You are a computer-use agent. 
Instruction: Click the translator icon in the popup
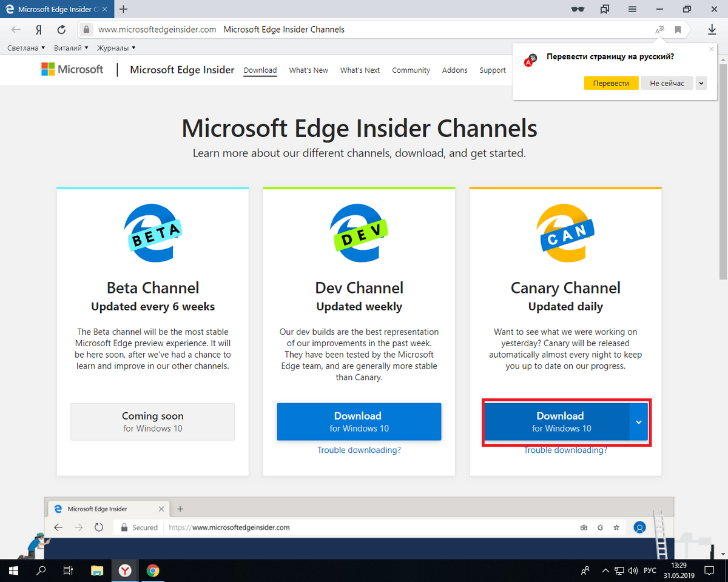[x=529, y=59]
